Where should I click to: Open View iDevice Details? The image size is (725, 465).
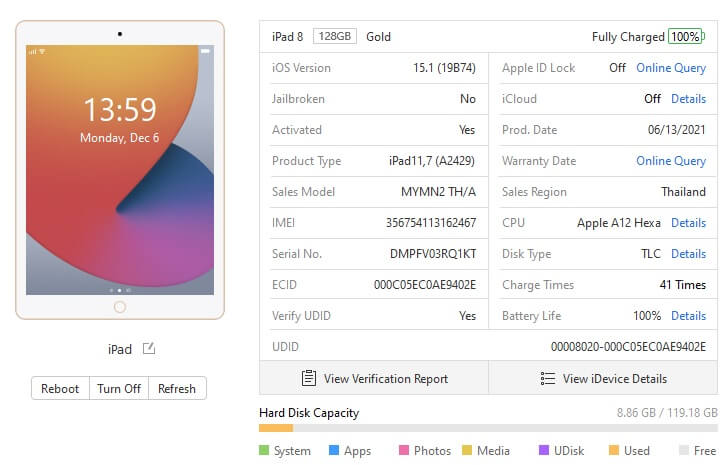603,379
